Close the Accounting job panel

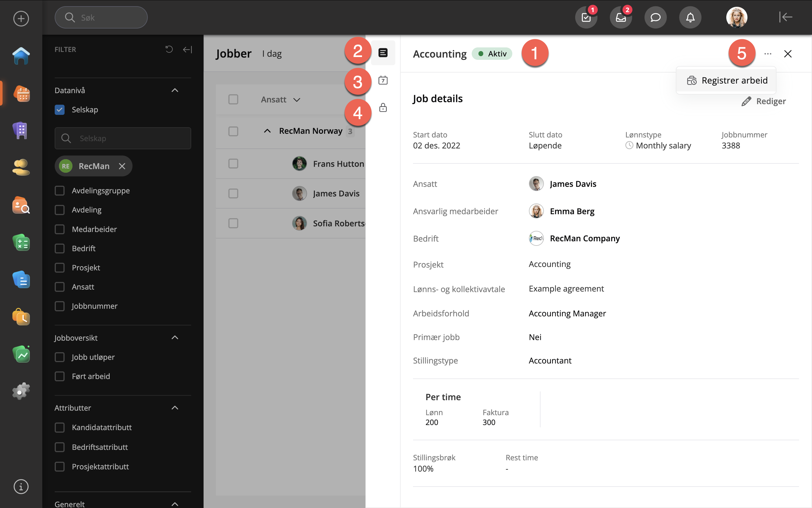pos(787,54)
